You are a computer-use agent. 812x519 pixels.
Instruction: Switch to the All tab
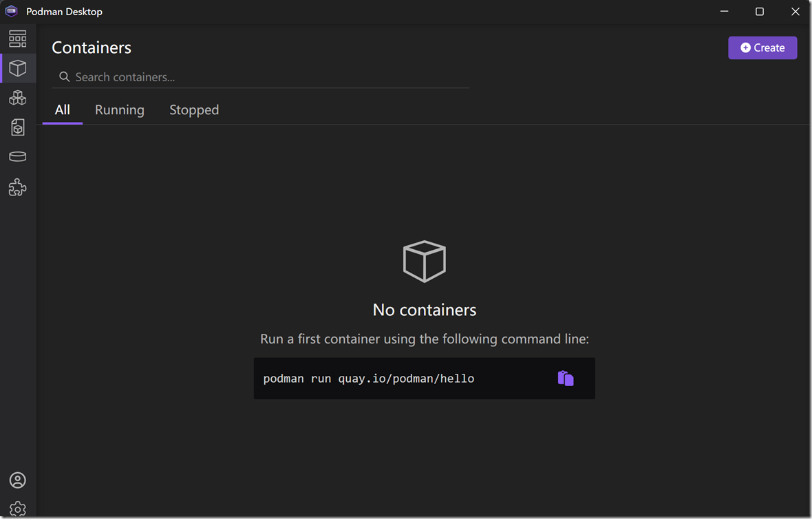pos(63,110)
